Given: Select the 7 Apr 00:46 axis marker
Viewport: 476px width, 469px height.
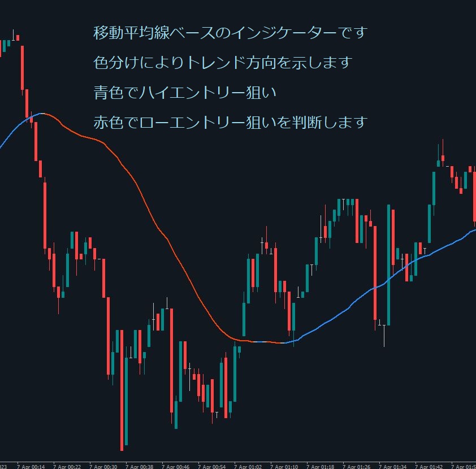Looking at the screenshot, I should pyautogui.click(x=176, y=467).
